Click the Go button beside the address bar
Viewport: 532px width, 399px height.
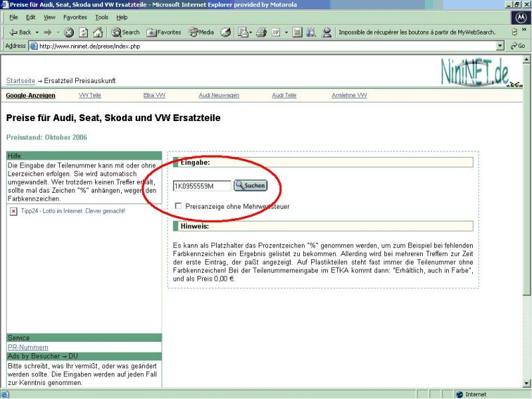(x=518, y=46)
